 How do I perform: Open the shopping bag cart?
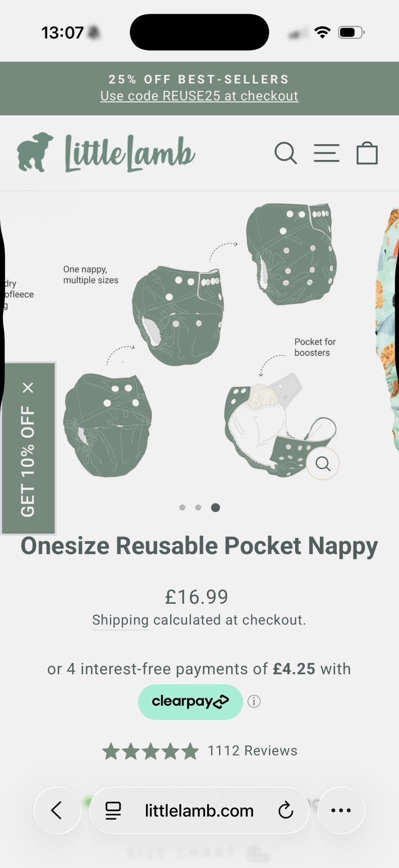pyautogui.click(x=367, y=153)
